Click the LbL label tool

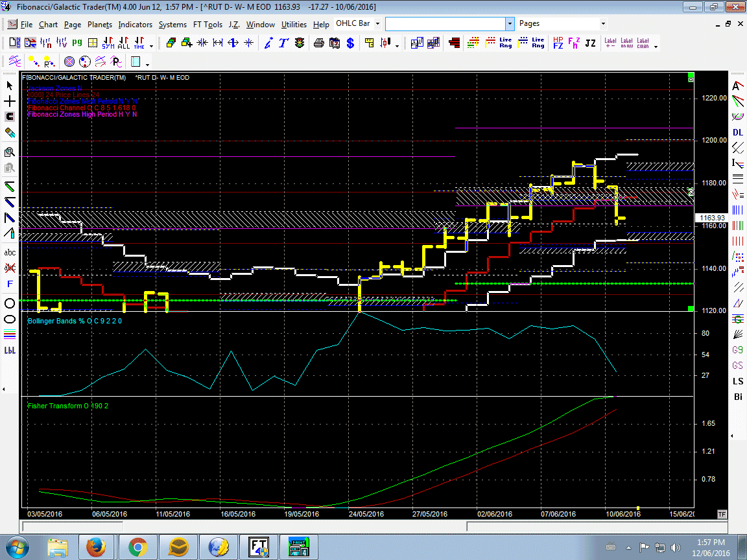[x=10, y=350]
